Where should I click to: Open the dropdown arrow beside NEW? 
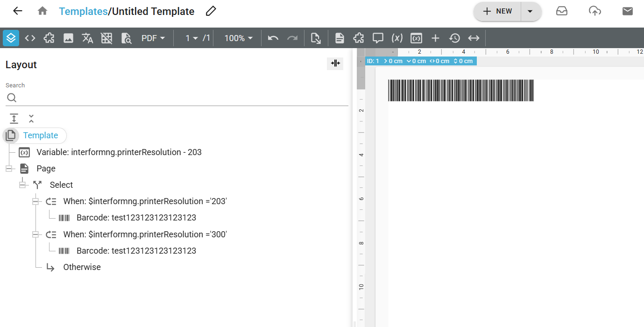tap(530, 11)
